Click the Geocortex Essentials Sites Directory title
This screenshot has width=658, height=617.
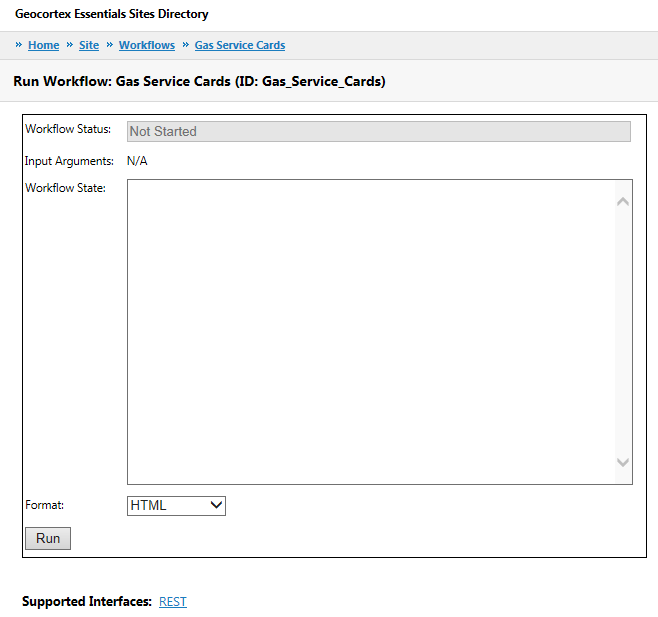[x=112, y=14]
